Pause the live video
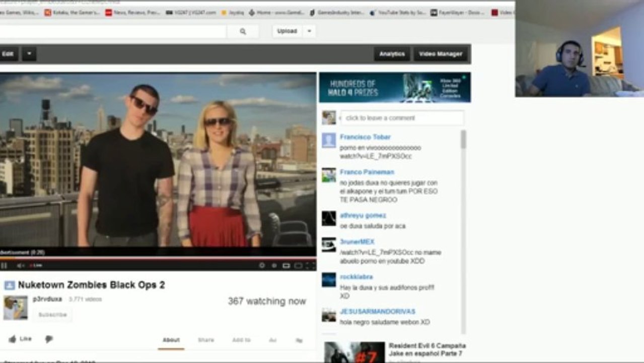This screenshot has height=363, width=644. [4, 265]
